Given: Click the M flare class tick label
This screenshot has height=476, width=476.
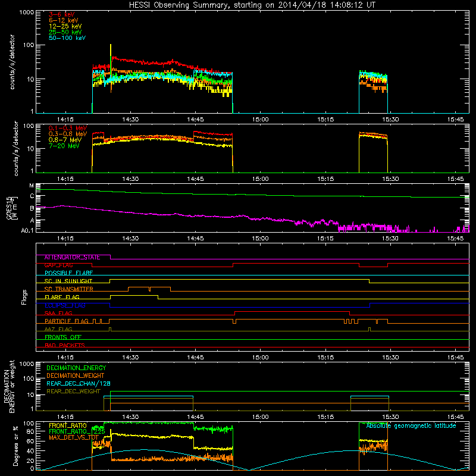Looking at the screenshot, I should (32, 186).
